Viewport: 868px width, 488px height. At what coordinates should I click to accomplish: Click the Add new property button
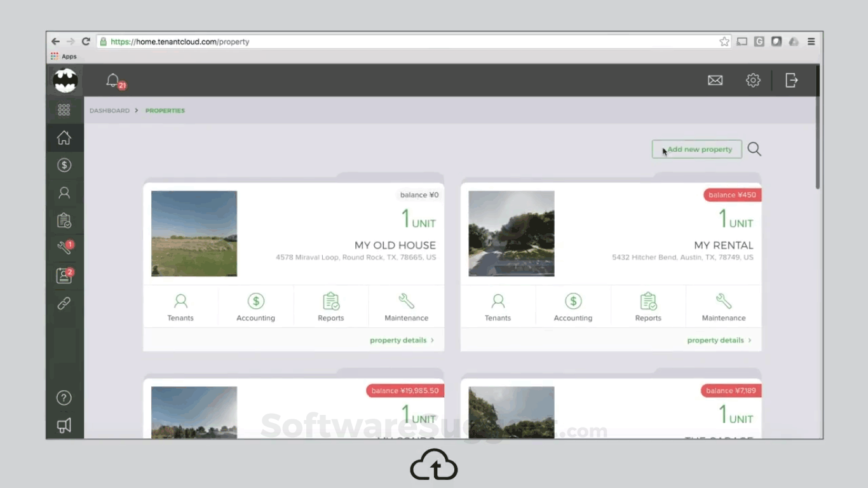[x=697, y=149]
